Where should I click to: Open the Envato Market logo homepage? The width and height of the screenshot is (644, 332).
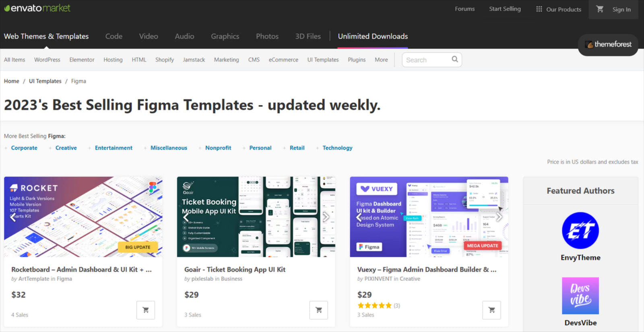[x=37, y=8]
